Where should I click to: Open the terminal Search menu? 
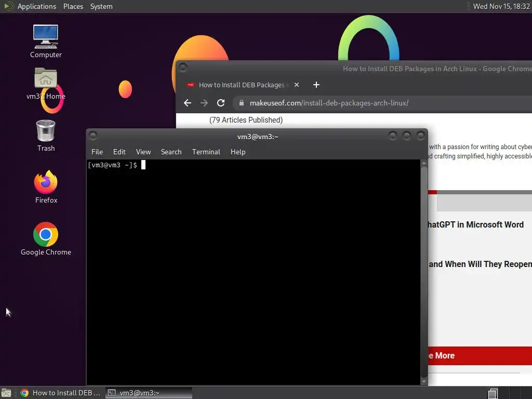pos(171,152)
